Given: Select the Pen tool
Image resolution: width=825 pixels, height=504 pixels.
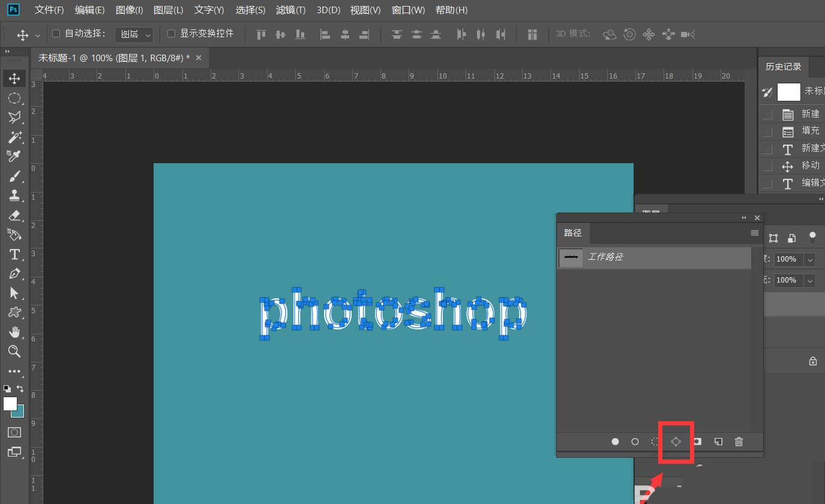Looking at the screenshot, I should (14, 273).
